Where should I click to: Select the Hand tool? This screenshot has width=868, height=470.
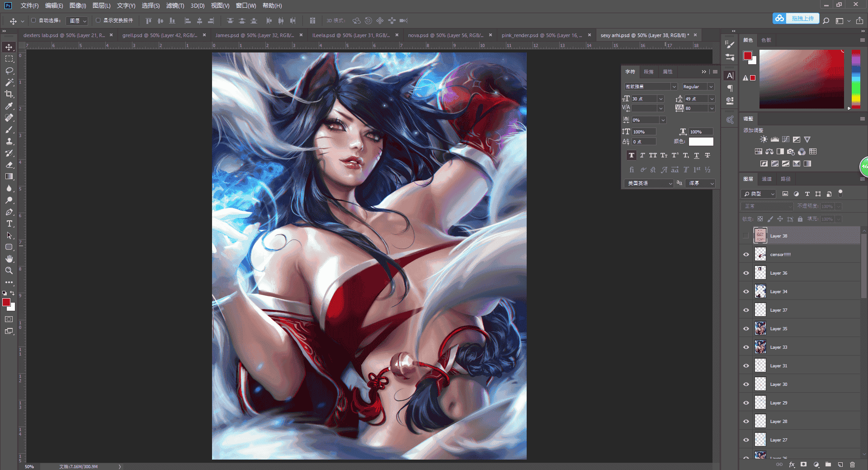(x=9, y=259)
